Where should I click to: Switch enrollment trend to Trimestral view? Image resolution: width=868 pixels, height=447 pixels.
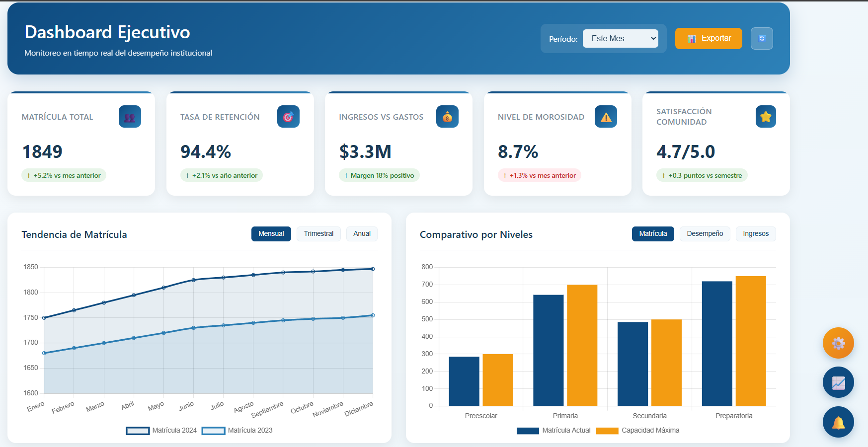click(318, 234)
